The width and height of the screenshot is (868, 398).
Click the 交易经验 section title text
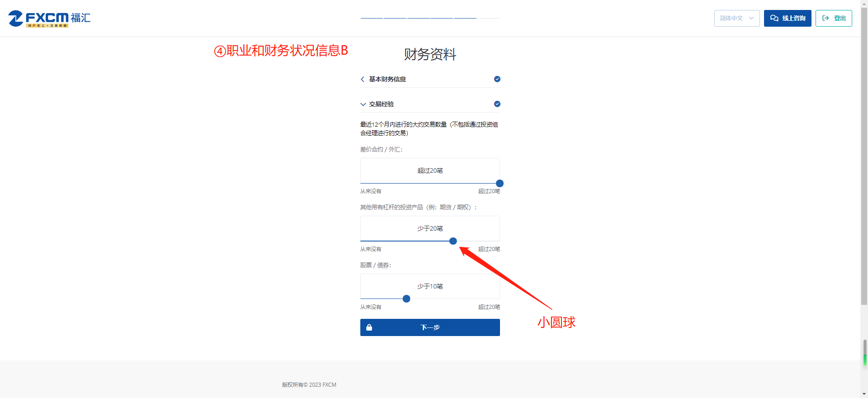click(381, 104)
